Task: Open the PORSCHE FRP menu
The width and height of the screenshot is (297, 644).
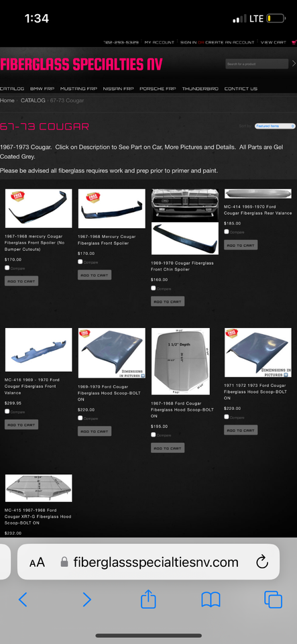Action: coord(158,89)
